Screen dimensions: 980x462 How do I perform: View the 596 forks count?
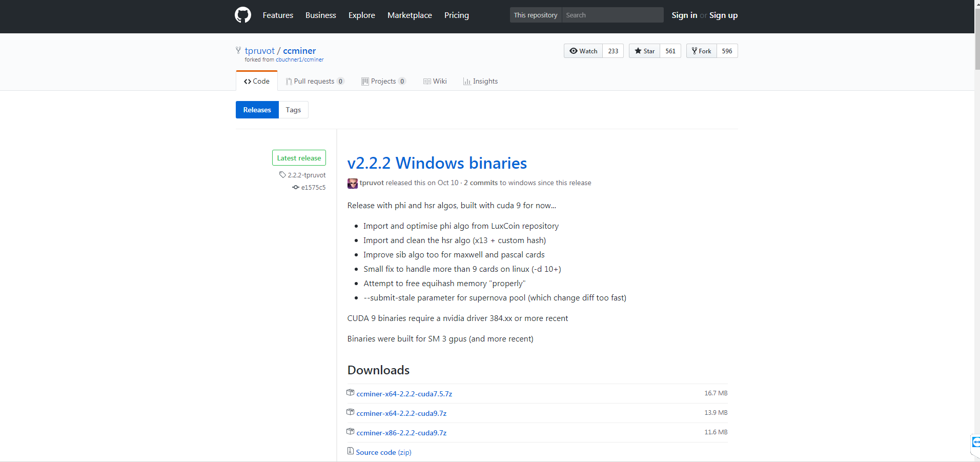pos(727,51)
